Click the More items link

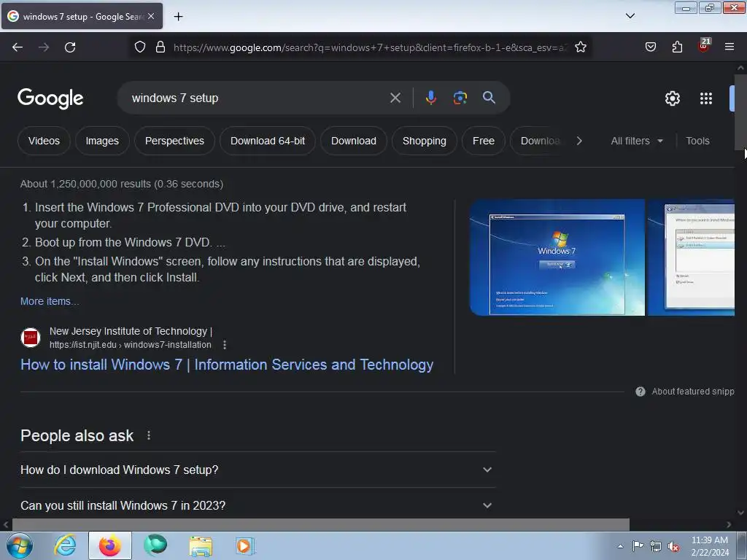(50, 301)
